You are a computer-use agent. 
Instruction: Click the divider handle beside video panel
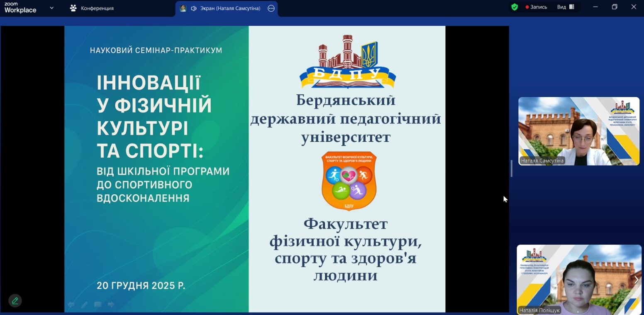click(512, 169)
